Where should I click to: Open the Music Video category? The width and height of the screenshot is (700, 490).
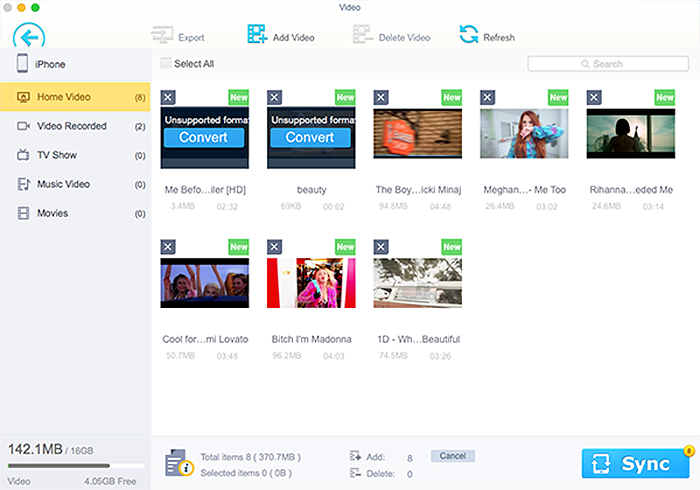tap(75, 184)
